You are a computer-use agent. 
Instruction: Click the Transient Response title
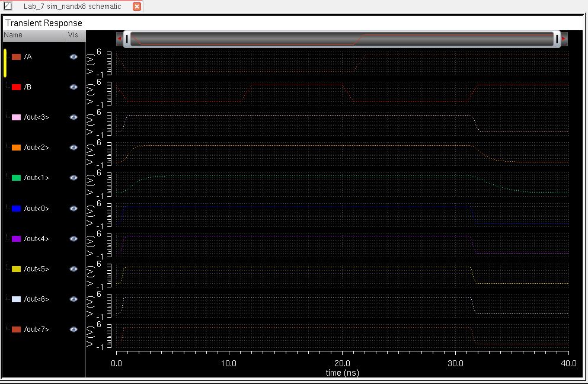(44, 23)
